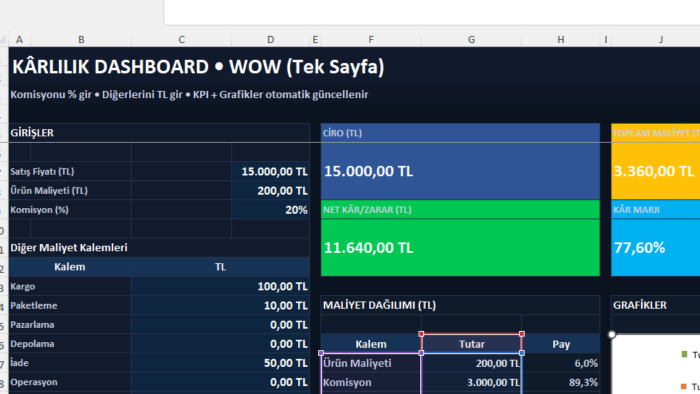Select column A header
The height and width of the screenshot is (394, 700).
(19, 40)
